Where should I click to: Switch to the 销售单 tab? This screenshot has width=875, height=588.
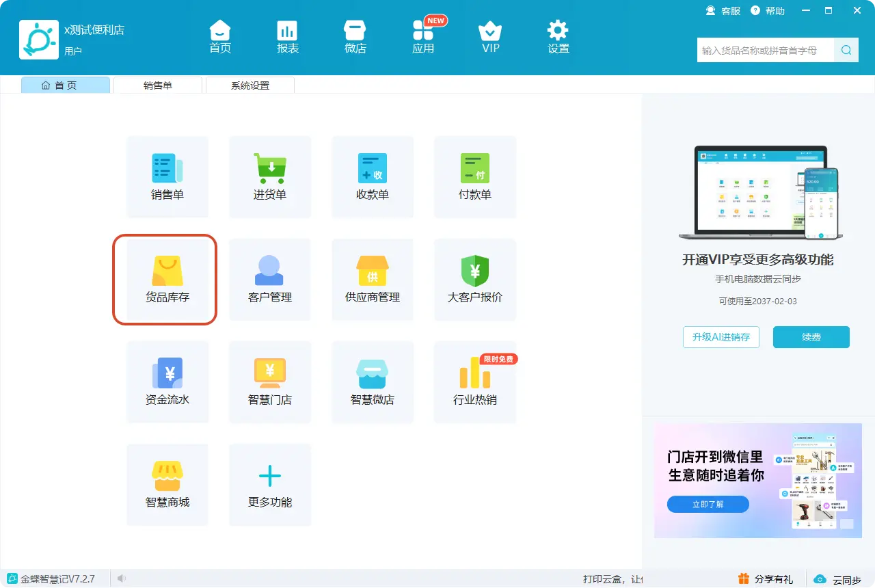pyautogui.click(x=158, y=85)
